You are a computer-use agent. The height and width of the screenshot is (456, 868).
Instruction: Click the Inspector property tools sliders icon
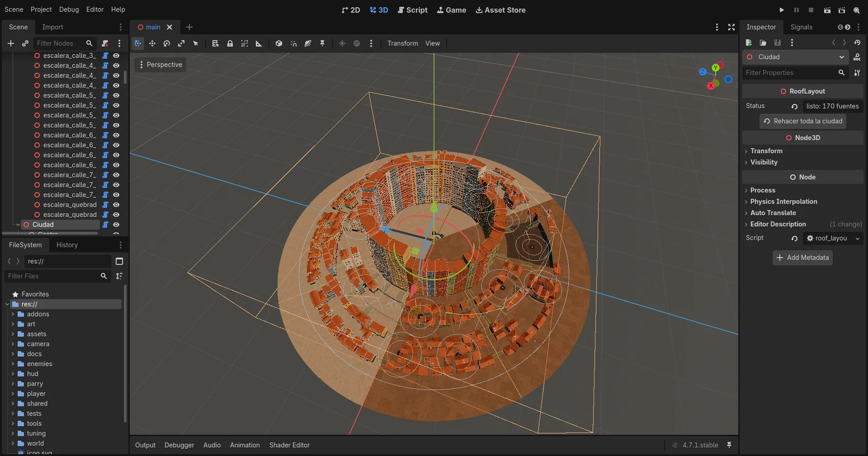pyautogui.click(x=857, y=73)
